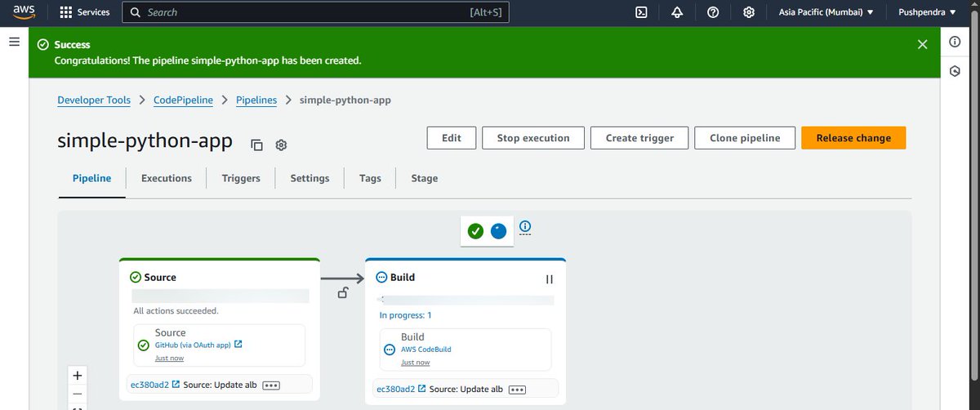The width and height of the screenshot is (980, 410).
Task: Expand the Source stage commit details ellipsis
Action: coord(272,385)
